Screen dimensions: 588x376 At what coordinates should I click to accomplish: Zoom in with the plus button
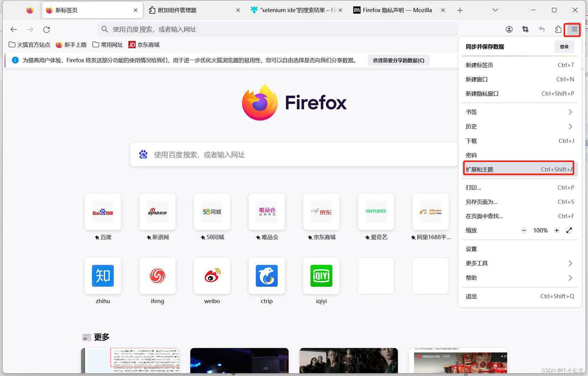click(557, 230)
